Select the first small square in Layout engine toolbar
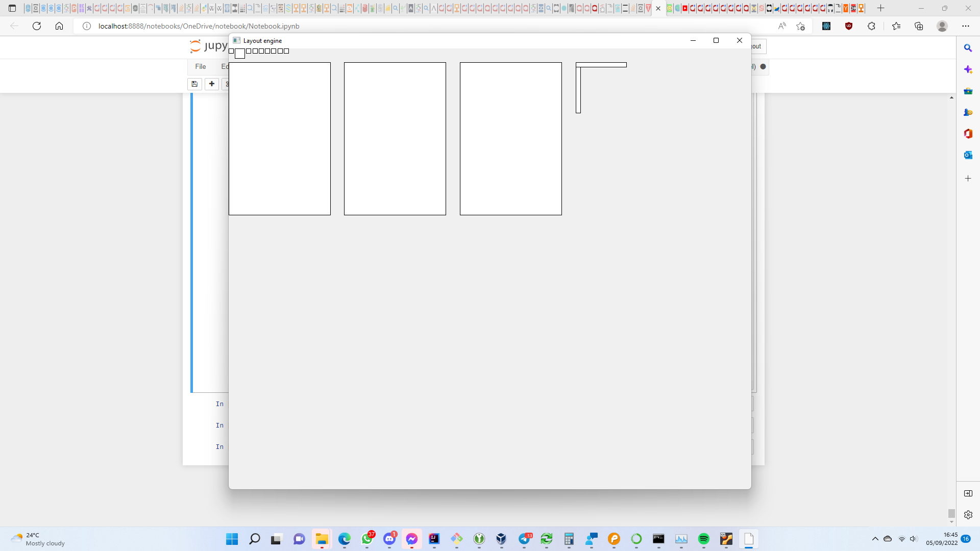 click(x=232, y=51)
